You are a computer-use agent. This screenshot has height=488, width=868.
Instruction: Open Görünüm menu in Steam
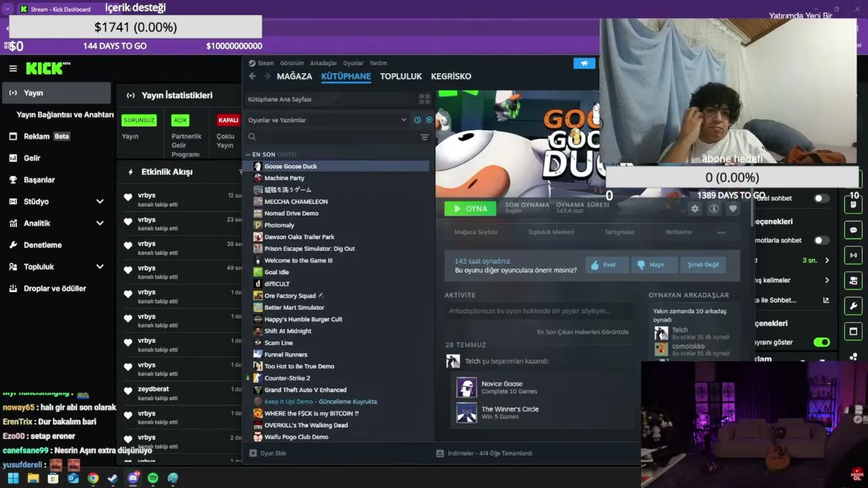pyautogui.click(x=292, y=63)
